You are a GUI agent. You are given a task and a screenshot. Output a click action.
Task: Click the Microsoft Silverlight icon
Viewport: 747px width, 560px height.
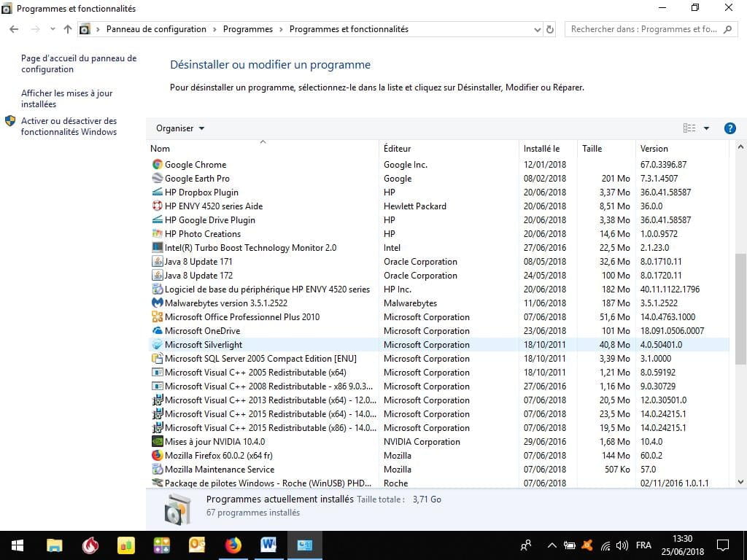click(158, 344)
